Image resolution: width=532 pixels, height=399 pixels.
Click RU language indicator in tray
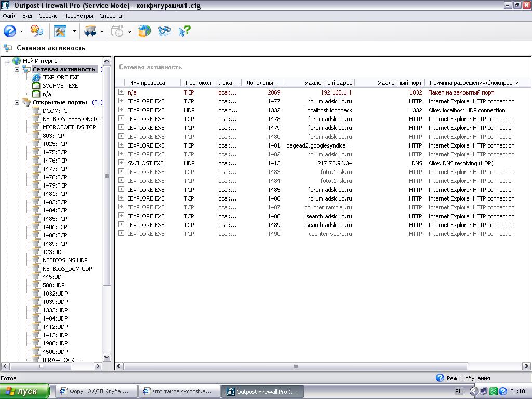point(459,391)
